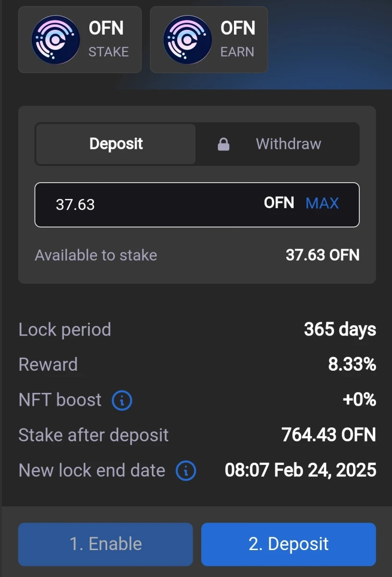This screenshot has height=577, width=392.
Task: Click the OFN currency label in input
Action: [x=279, y=203]
